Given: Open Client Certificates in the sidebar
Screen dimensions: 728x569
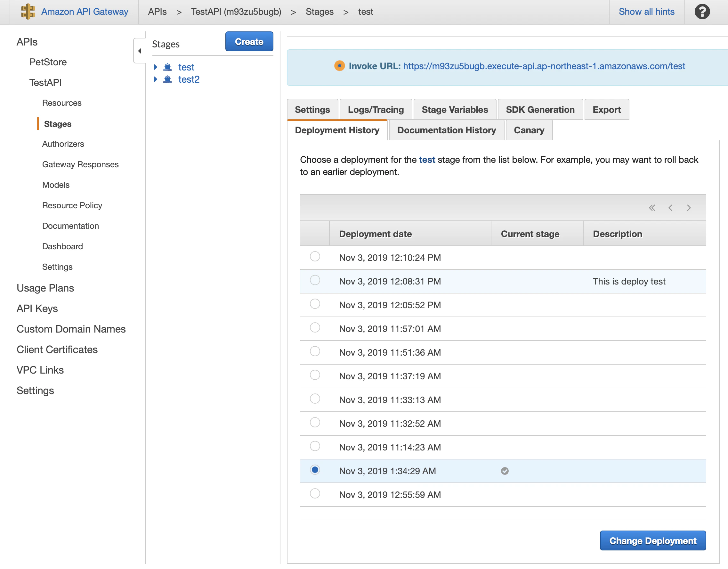Looking at the screenshot, I should coord(57,350).
